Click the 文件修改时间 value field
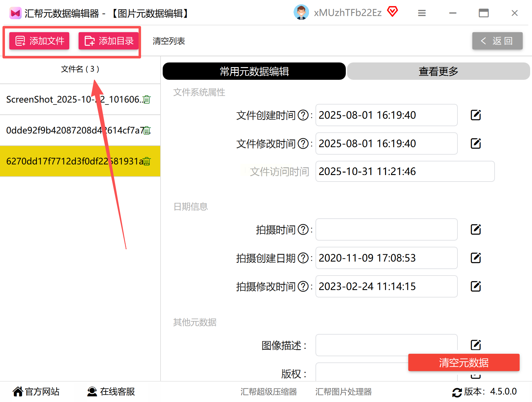Image resolution: width=532 pixels, height=402 pixels. click(x=386, y=143)
